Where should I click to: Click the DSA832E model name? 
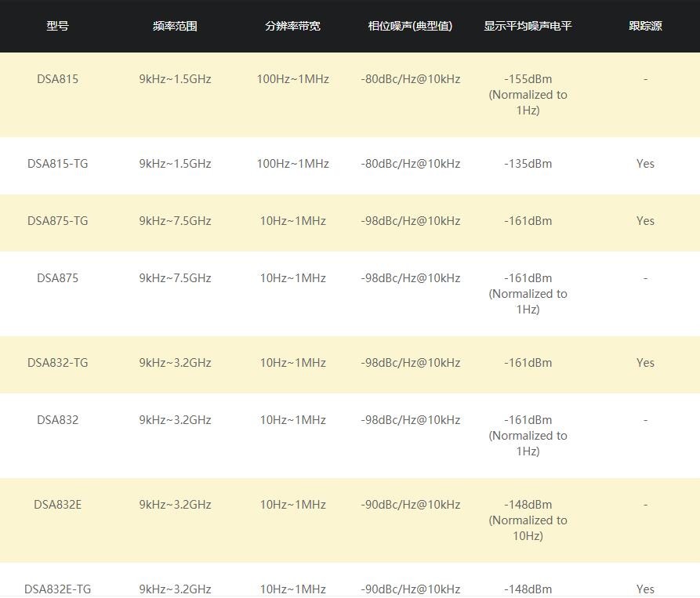point(57,505)
